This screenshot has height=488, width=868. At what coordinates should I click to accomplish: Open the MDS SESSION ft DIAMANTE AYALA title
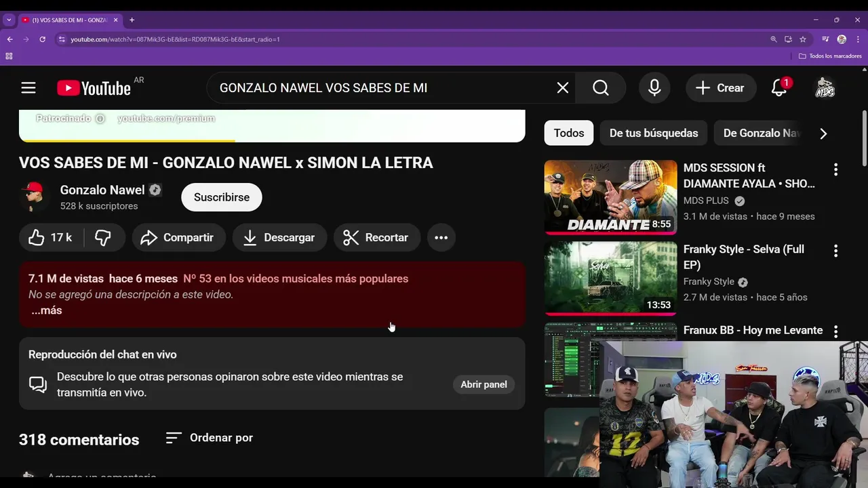[749, 176]
